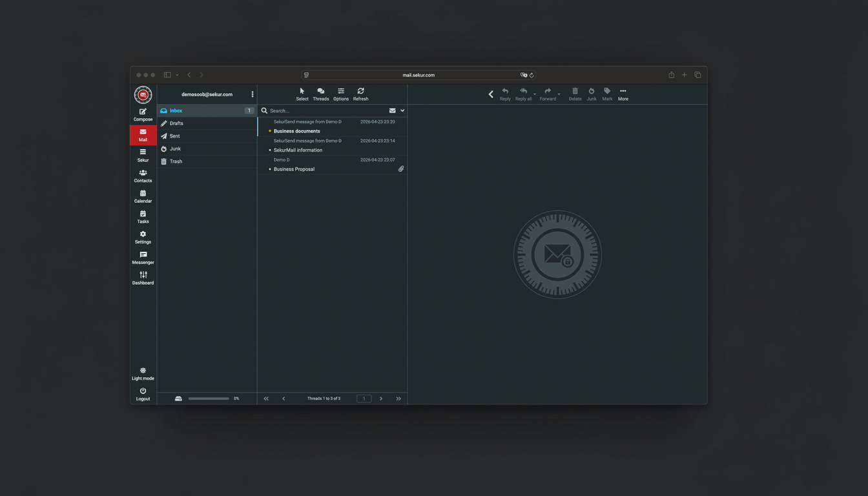The image size is (868, 496).
Task: Open the Calendar from sidebar
Action: [x=143, y=196]
